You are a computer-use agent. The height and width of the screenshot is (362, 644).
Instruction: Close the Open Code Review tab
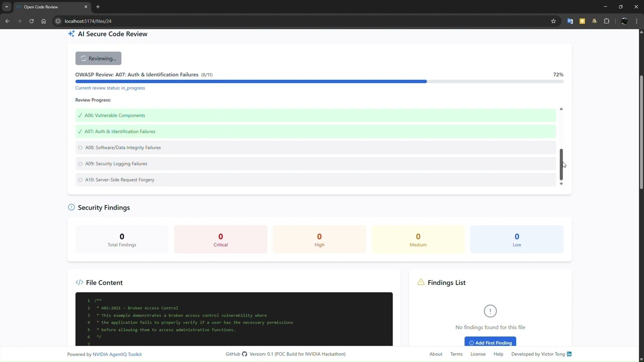pos(86,7)
